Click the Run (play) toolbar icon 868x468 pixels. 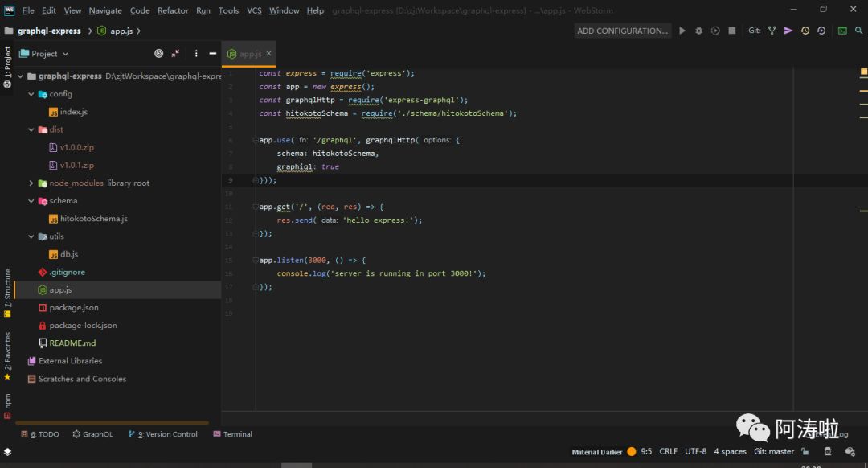[682, 31]
